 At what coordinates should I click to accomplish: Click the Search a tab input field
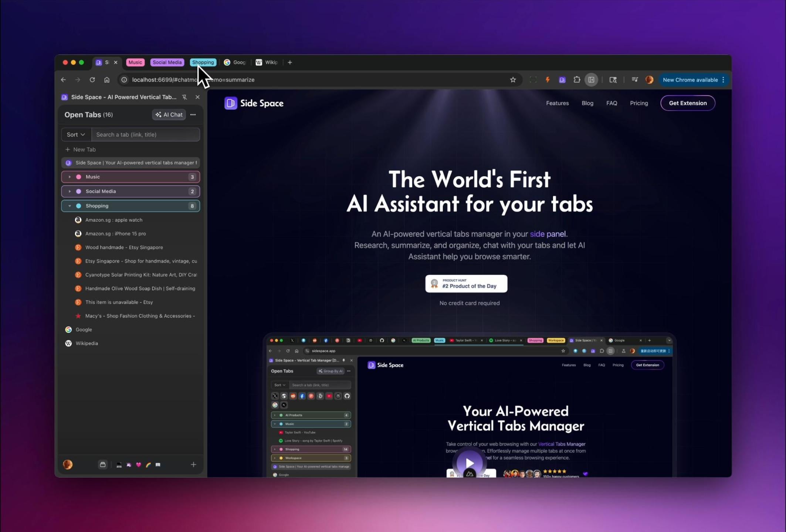pos(145,135)
